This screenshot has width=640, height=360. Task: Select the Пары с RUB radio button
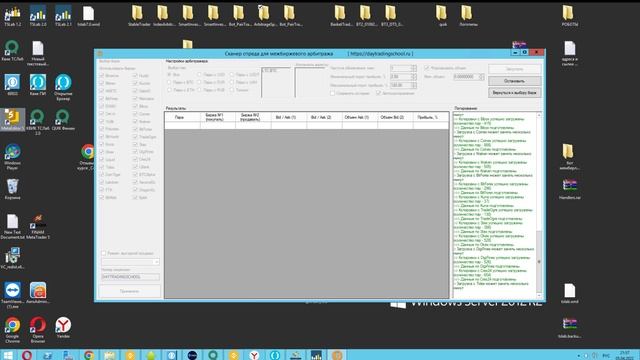click(x=200, y=90)
